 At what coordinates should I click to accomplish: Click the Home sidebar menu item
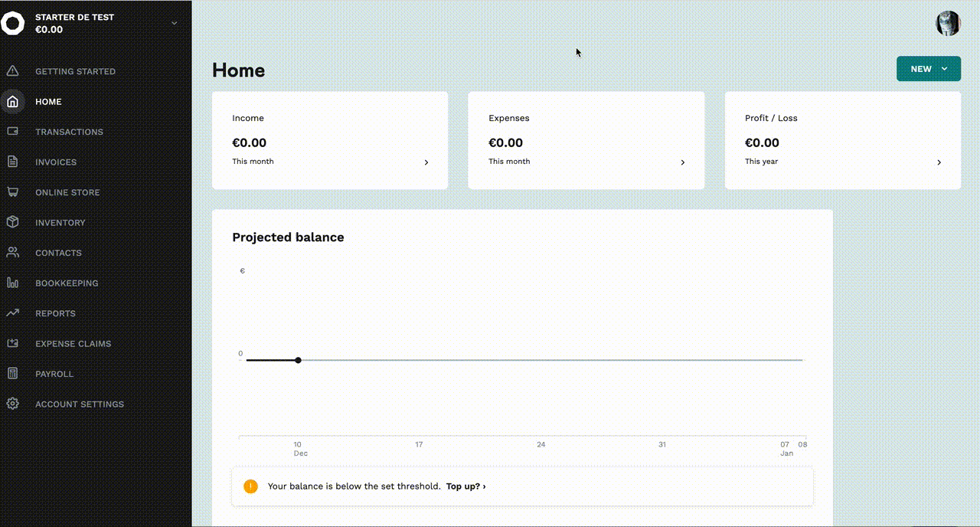tap(48, 102)
